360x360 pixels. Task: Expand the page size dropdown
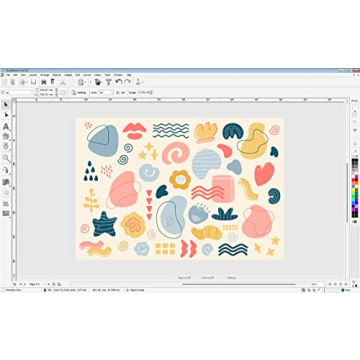[31, 92]
